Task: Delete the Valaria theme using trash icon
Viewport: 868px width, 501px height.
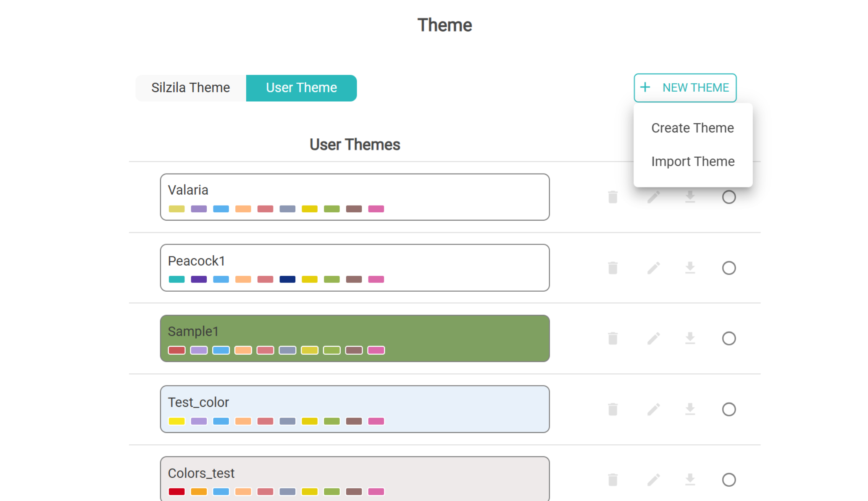Action: click(x=613, y=197)
